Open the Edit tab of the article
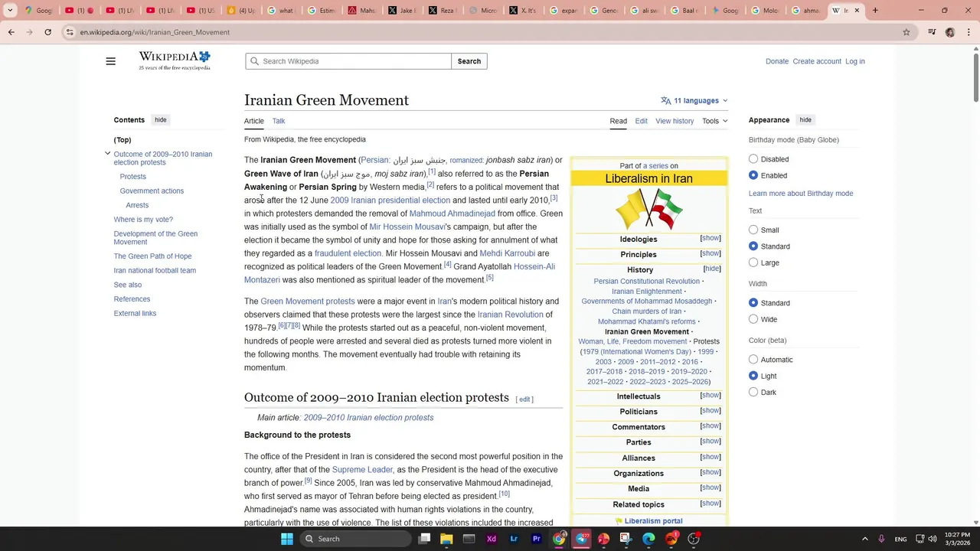Image resolution: width=980 pixels, height=551 pixels. point(641,121)
